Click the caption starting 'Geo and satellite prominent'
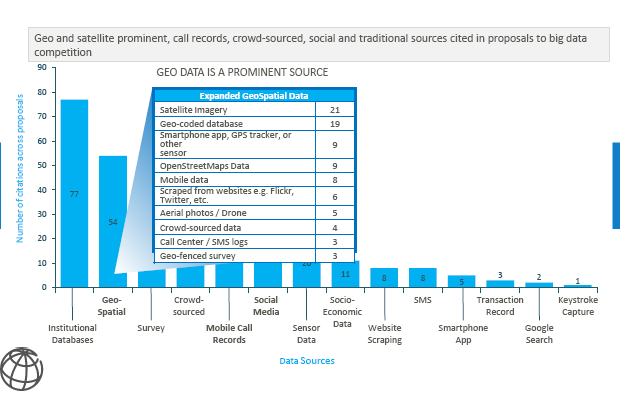The width and height of the screenshot is (622, 397). coord(319,45)
